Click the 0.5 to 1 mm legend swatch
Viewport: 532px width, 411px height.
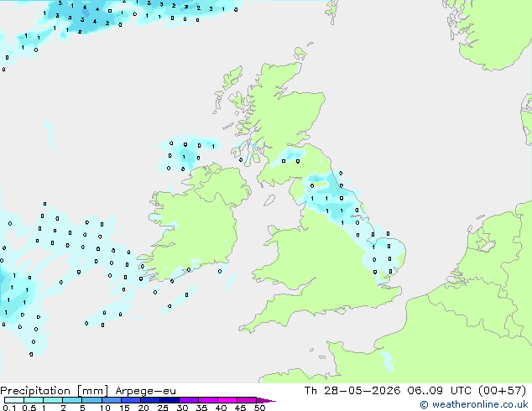tap(34, 400)
